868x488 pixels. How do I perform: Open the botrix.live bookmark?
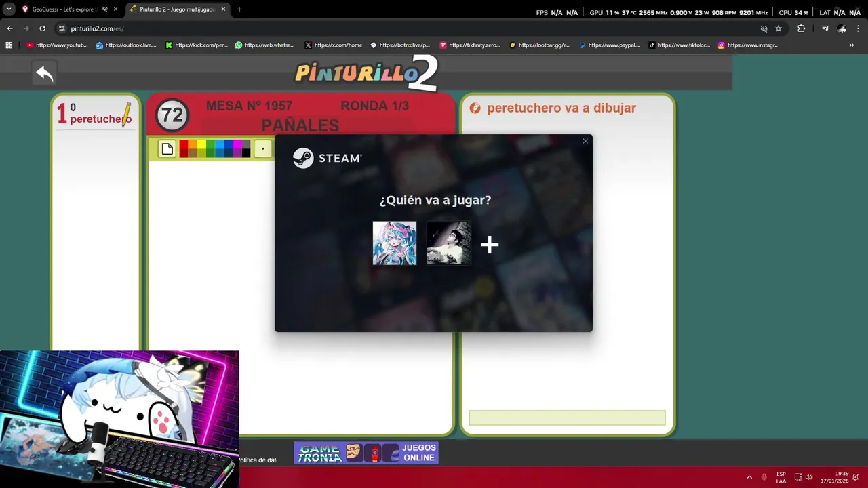pos(400,45)
